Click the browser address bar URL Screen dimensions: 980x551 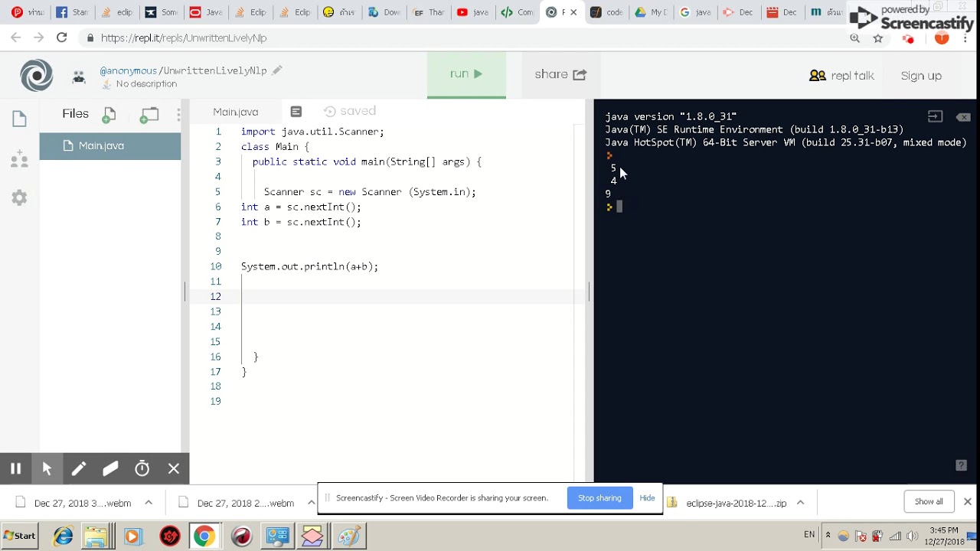pos(184,37)
